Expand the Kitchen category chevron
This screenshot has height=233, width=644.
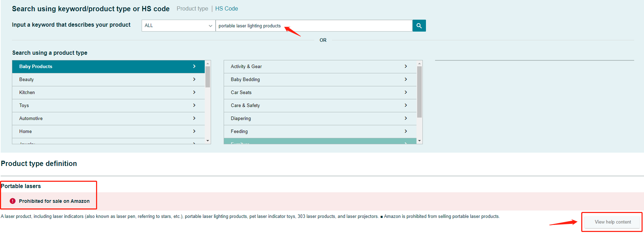coord(194,92)
